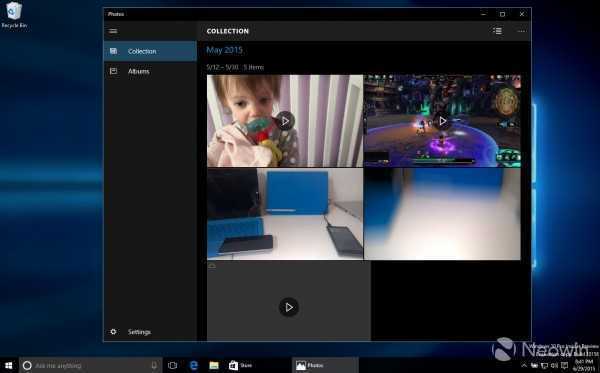
Task: Click the Ask me anything search box
Action: pos(91,366)
